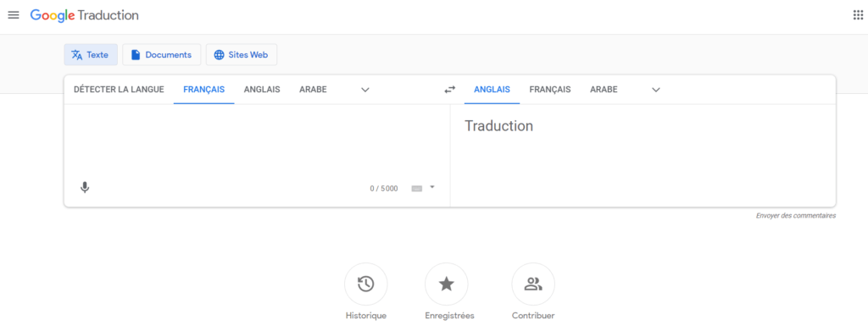Switch to Documents translation mode
This screenshot has width=868, height=331.
[162, 55]
